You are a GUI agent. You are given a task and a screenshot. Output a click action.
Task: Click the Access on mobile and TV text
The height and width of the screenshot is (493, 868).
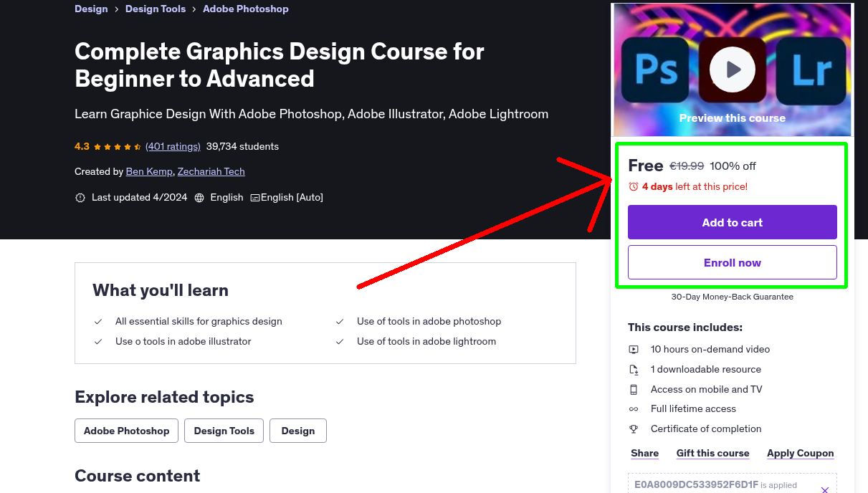point(706,390)
